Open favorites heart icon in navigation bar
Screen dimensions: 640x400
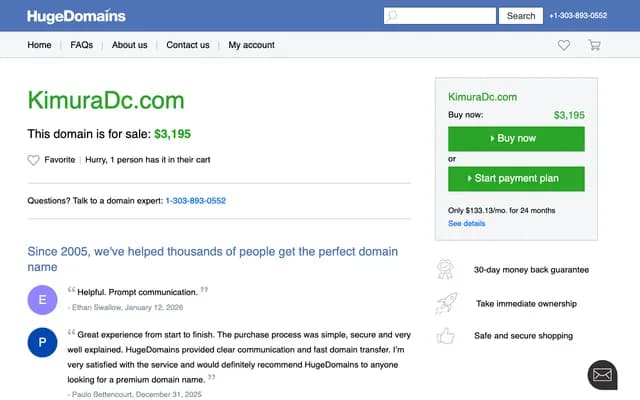coord(564,45)
